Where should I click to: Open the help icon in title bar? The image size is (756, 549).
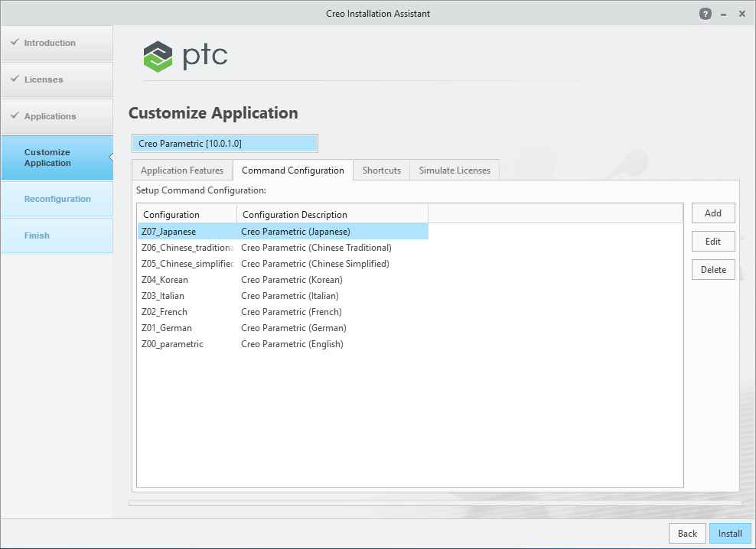(705, 13)
